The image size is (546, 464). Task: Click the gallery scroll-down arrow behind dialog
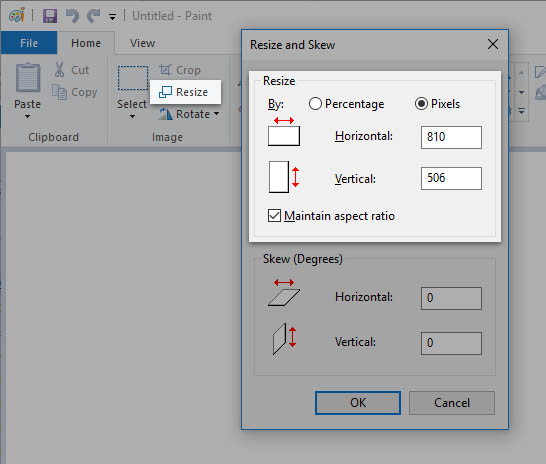[x=521, y=92]
